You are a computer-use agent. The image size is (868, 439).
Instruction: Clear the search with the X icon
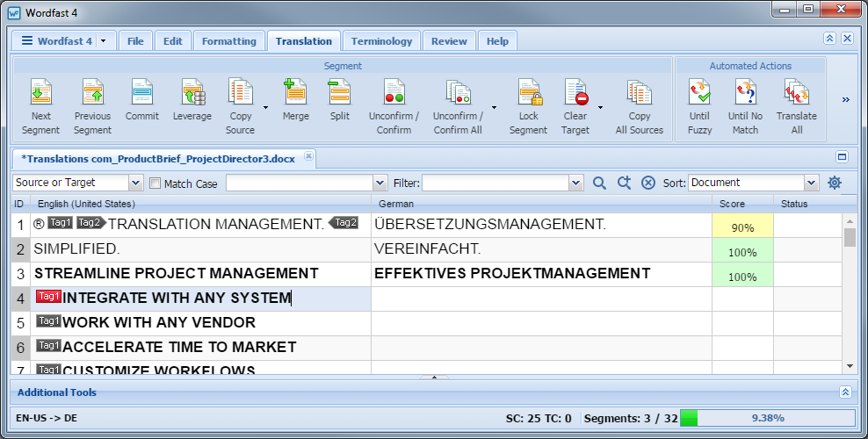point(648,183)
